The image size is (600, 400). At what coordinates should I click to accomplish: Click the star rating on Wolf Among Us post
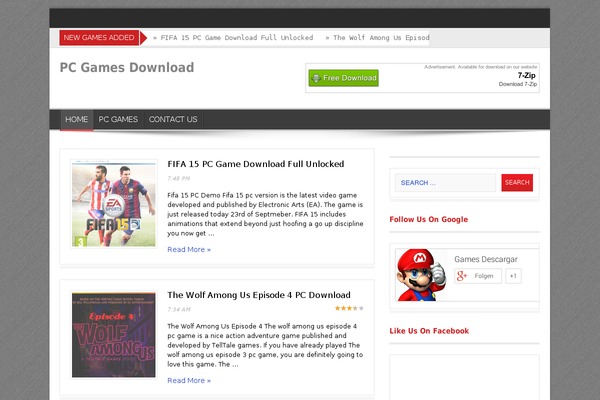pyautogui.click(x=349, y=308)
